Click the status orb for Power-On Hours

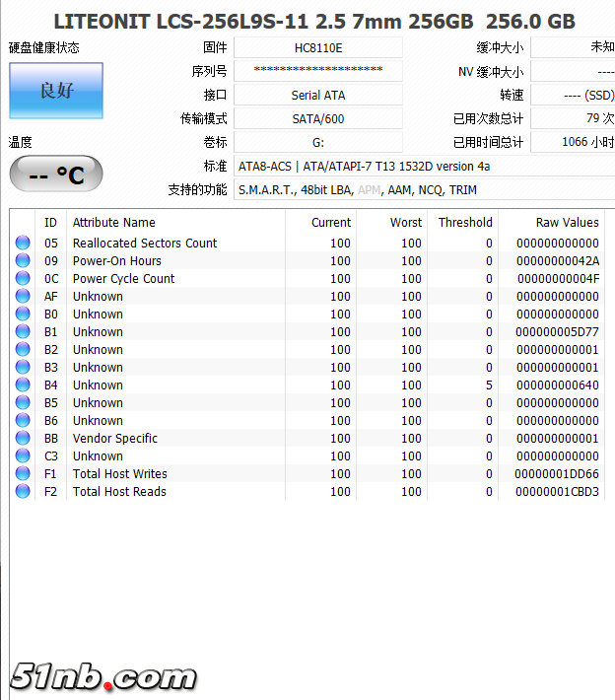(x=23, y=260)
